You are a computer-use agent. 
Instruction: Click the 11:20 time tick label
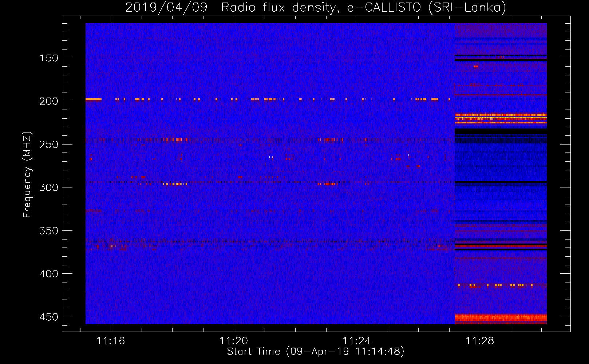(x=234, y=341)
